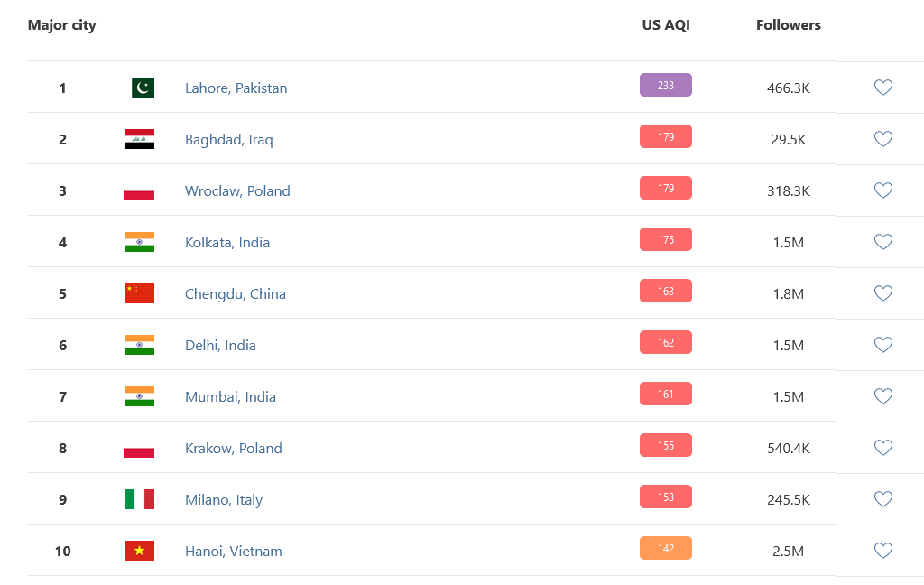Image resolution: width=924 pixels, height=585 pixels.
Task: Go to Mumbai, India link
Action: (230, 396)
